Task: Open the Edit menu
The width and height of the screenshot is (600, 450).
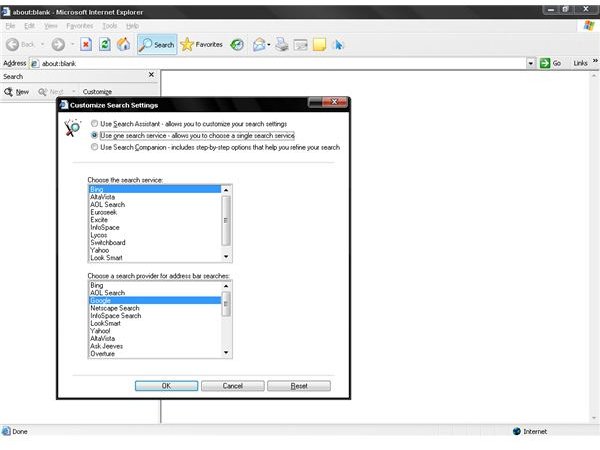Action: coord(29,26)
